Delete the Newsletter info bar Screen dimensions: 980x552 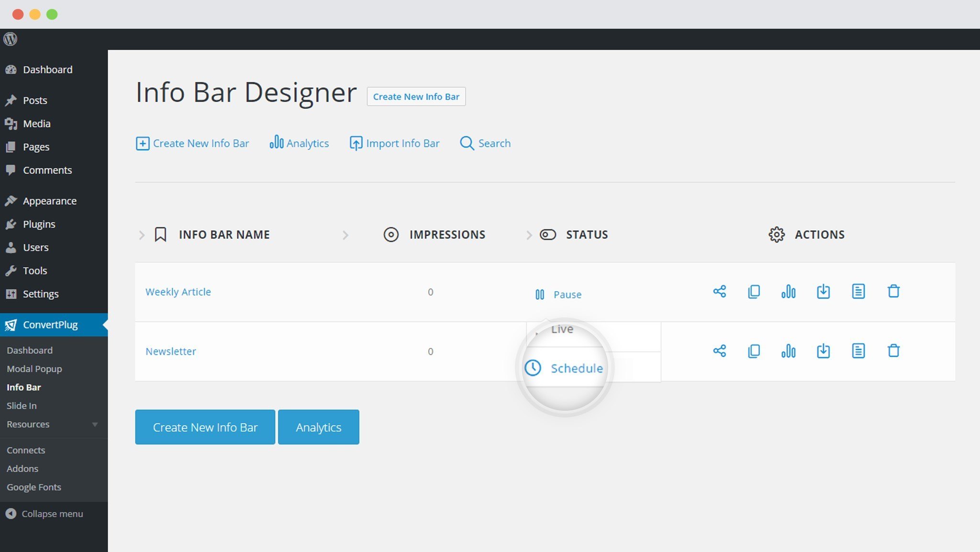point(893,351)
